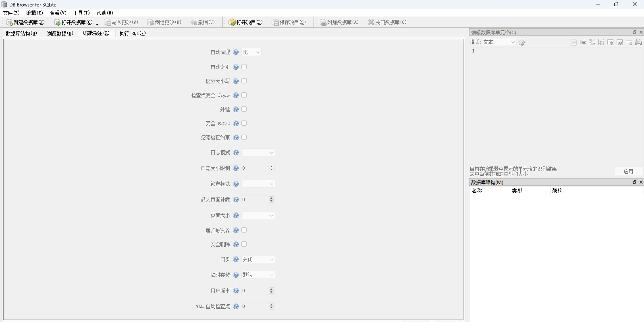644x322 pixels.
Task: Enable the 外键 checkbox
Action: (244, 109)
